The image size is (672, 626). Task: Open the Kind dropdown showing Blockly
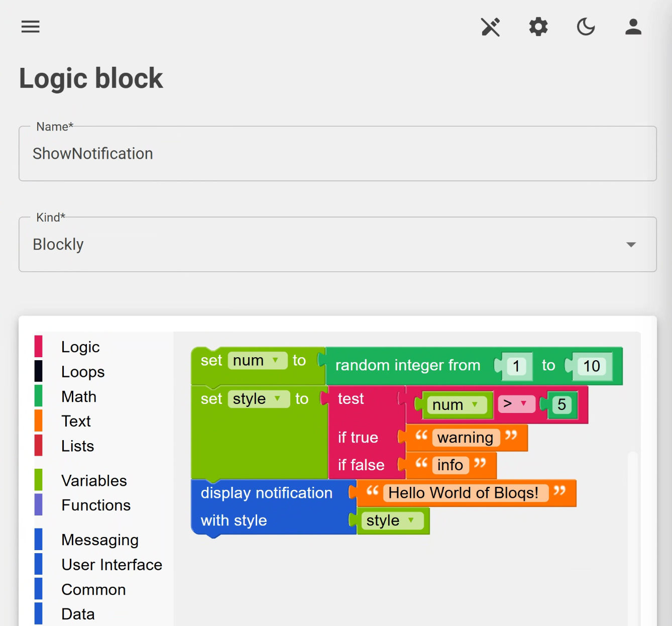(x=338, y=245)
